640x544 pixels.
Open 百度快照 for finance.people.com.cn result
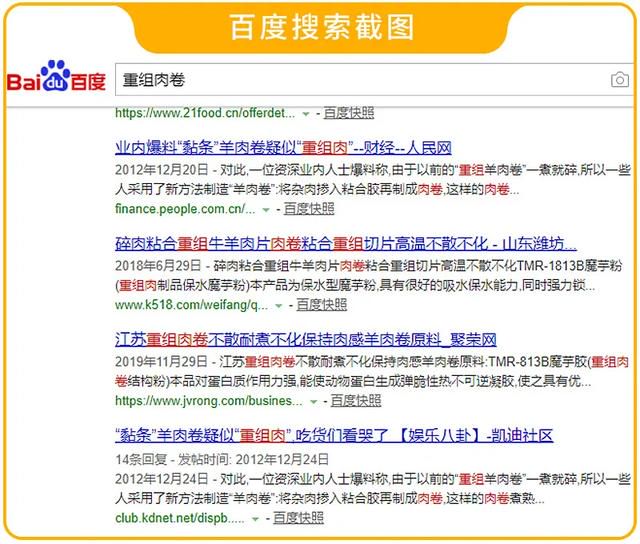tap(309, 209)
